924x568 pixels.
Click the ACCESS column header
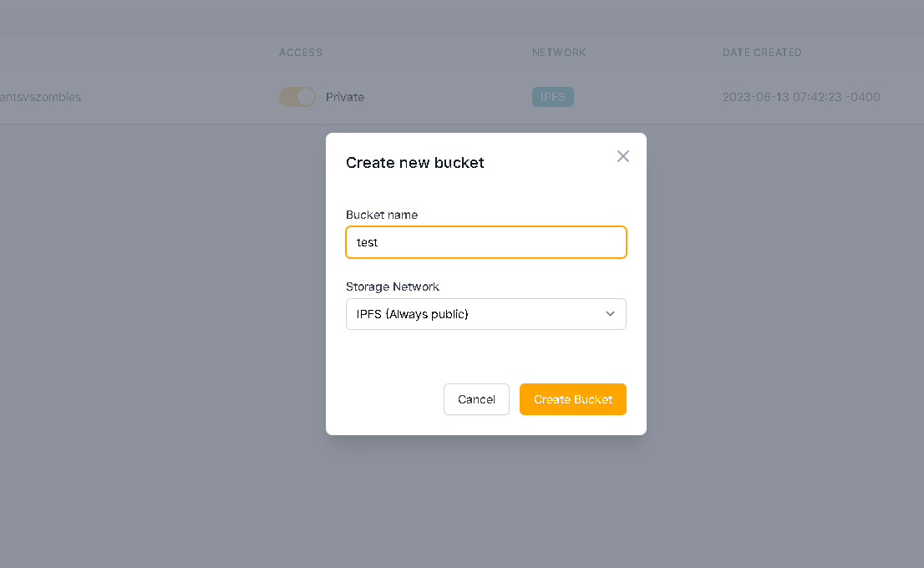(301, 53)
